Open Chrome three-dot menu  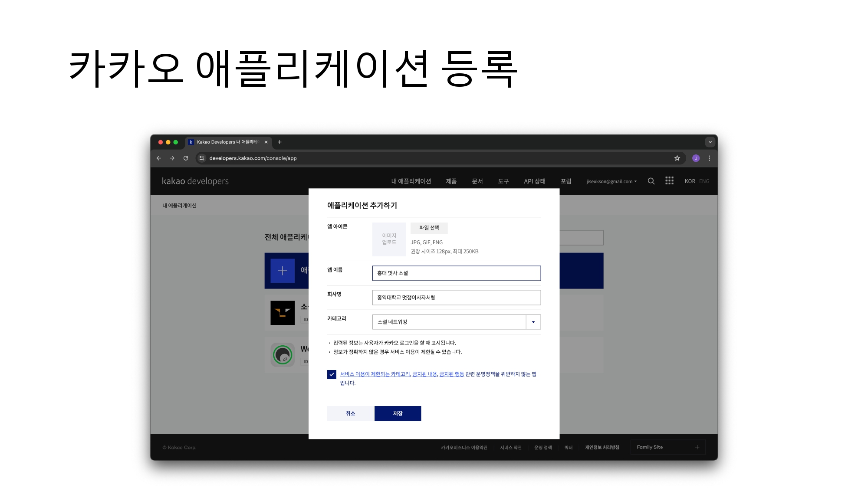(710, 158)
